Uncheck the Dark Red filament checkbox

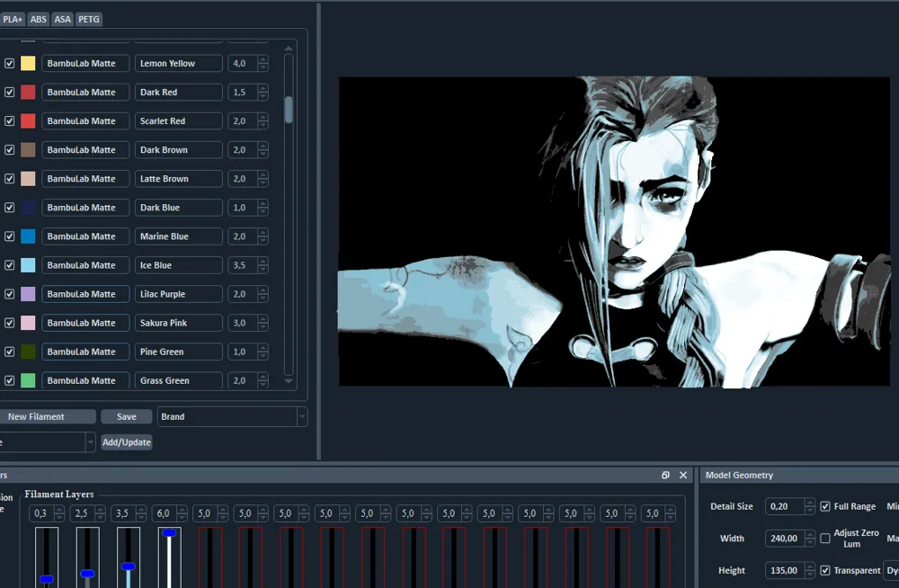coord(10,92)
